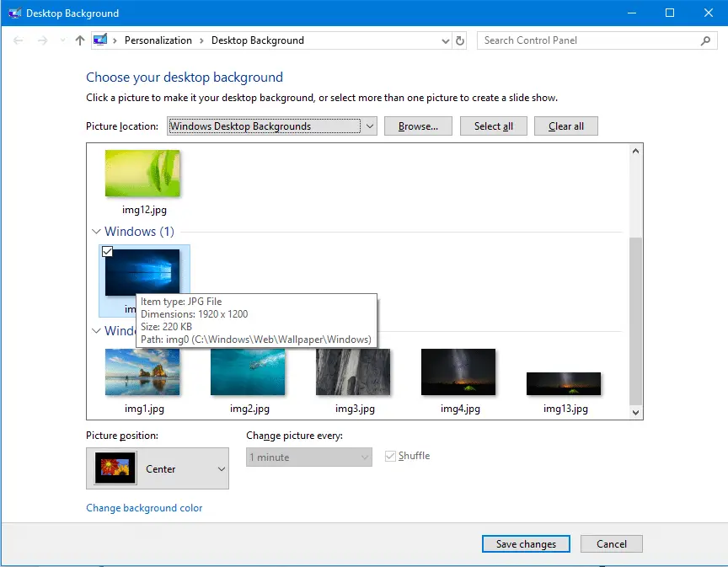
Task: Click the Clear all button
Action: 566,126
